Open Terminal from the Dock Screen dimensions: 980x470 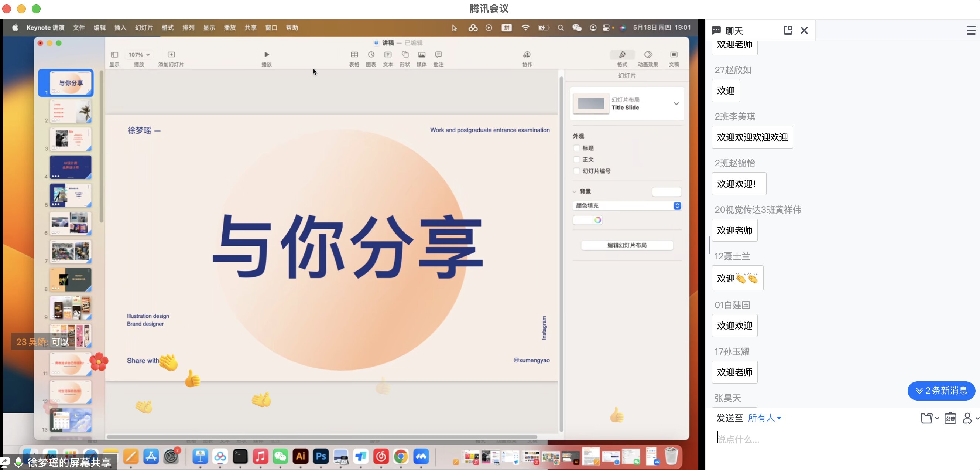pyautogui.click(x=240, y=456)
